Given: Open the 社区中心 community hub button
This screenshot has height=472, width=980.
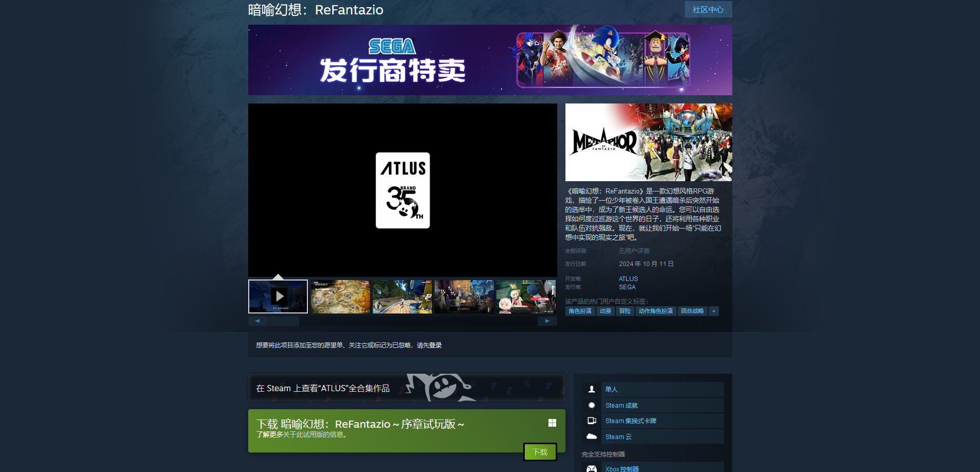Looking at the screenshot, I should point(708,9).
